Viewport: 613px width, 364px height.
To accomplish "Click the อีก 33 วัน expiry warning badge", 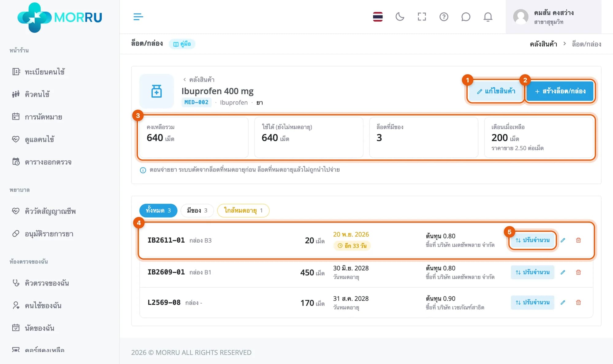I will (x=352, y=246).
